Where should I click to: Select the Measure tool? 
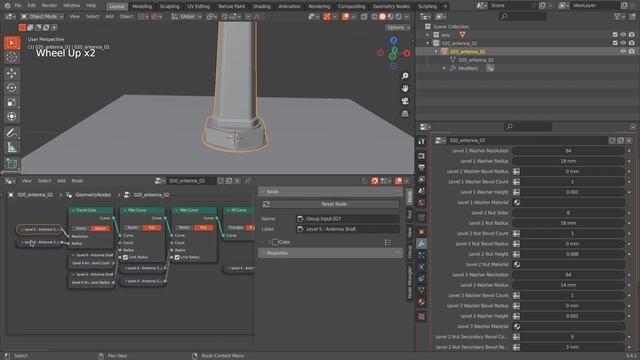click(12, 147)
